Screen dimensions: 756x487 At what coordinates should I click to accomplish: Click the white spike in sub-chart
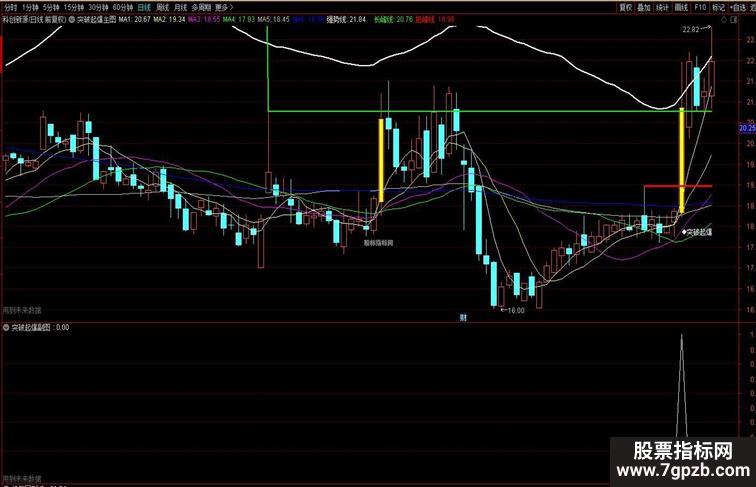pyautogui.click(x=681, y=386)
